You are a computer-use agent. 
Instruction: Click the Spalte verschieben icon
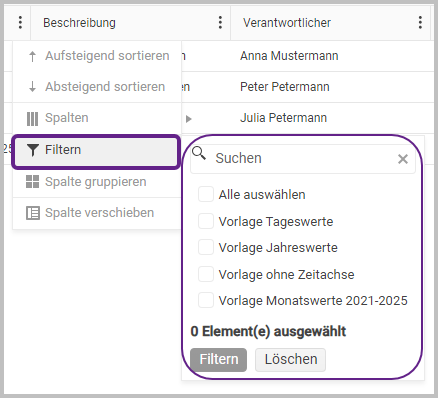click(32, 213)
